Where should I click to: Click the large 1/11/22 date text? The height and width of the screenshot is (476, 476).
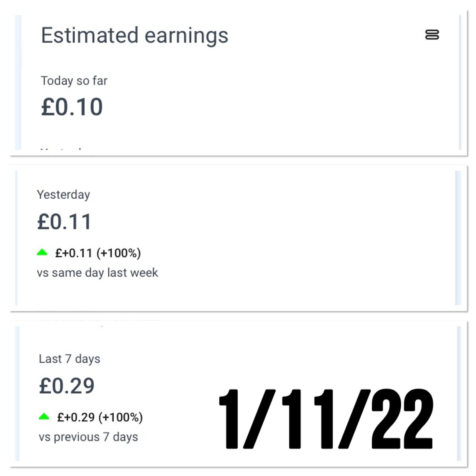coord(326,419)
